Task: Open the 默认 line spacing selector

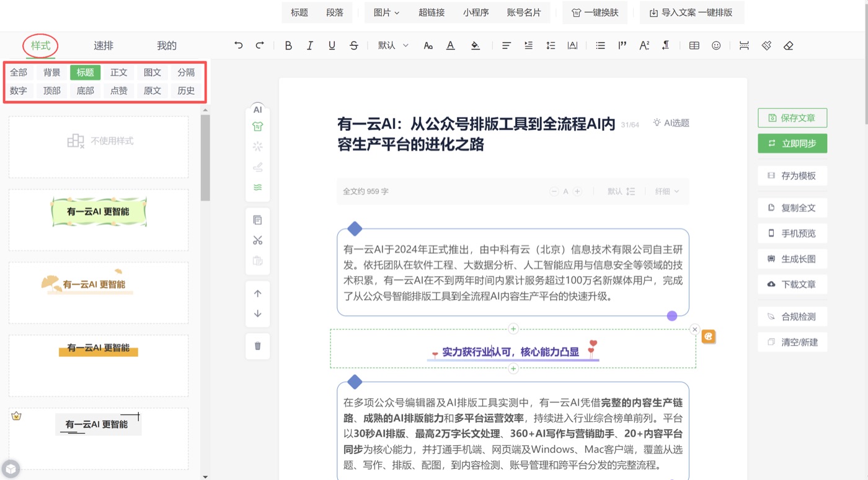Action: tap(621, 191)
